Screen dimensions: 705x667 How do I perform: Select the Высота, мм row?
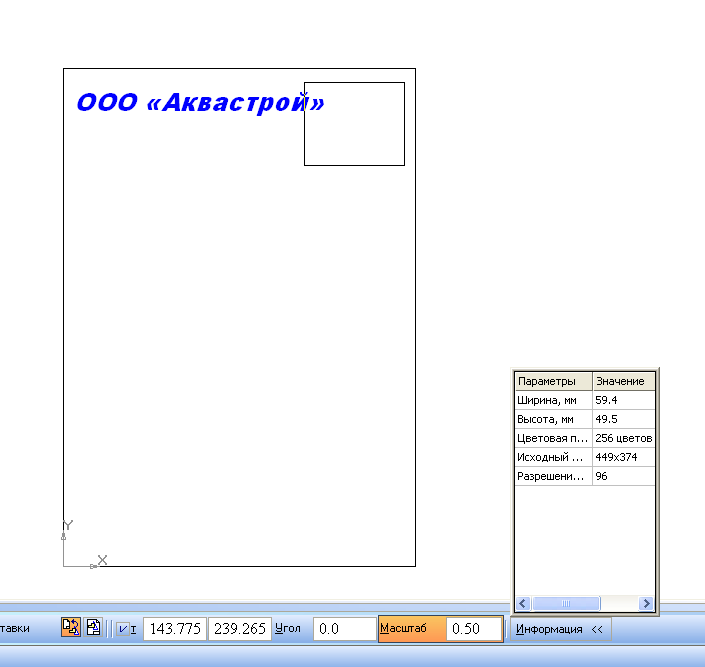tap(585, 419)
